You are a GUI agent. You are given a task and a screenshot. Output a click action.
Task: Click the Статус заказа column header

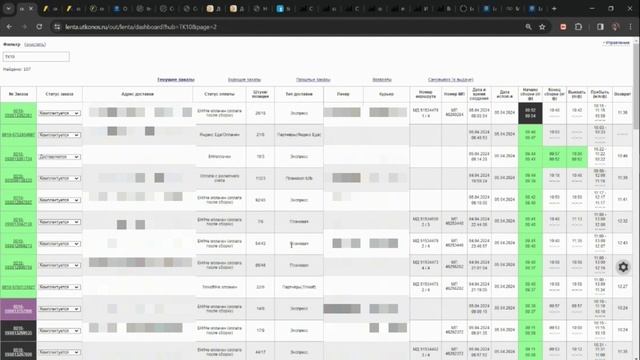pos(60,94)
